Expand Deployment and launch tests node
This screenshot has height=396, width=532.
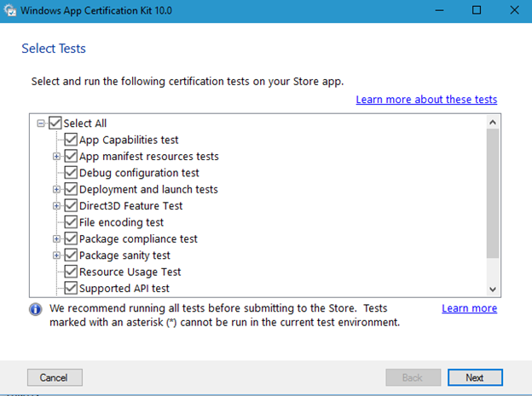pyautogui.click(x=56, y=189)
